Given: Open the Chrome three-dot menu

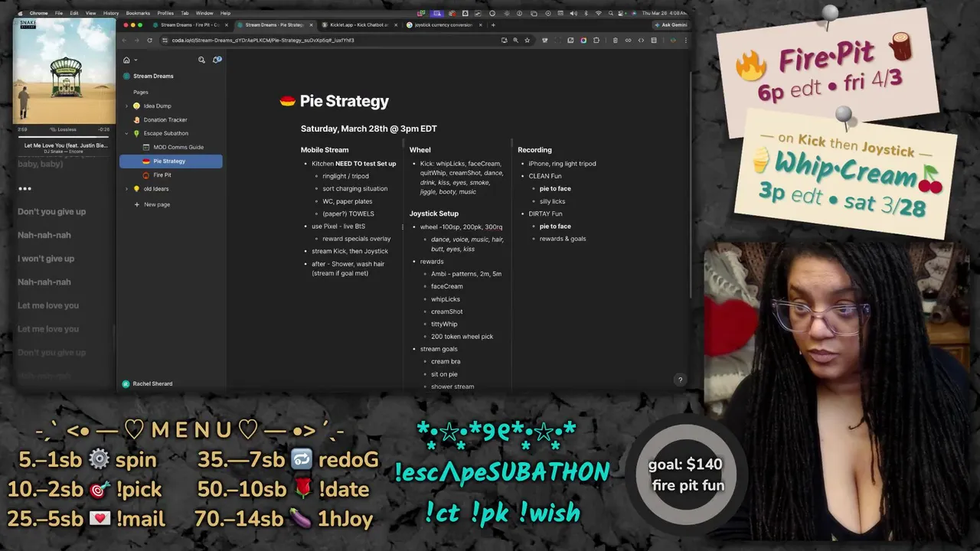Looking at the screenshot, I should coord(685,40).
